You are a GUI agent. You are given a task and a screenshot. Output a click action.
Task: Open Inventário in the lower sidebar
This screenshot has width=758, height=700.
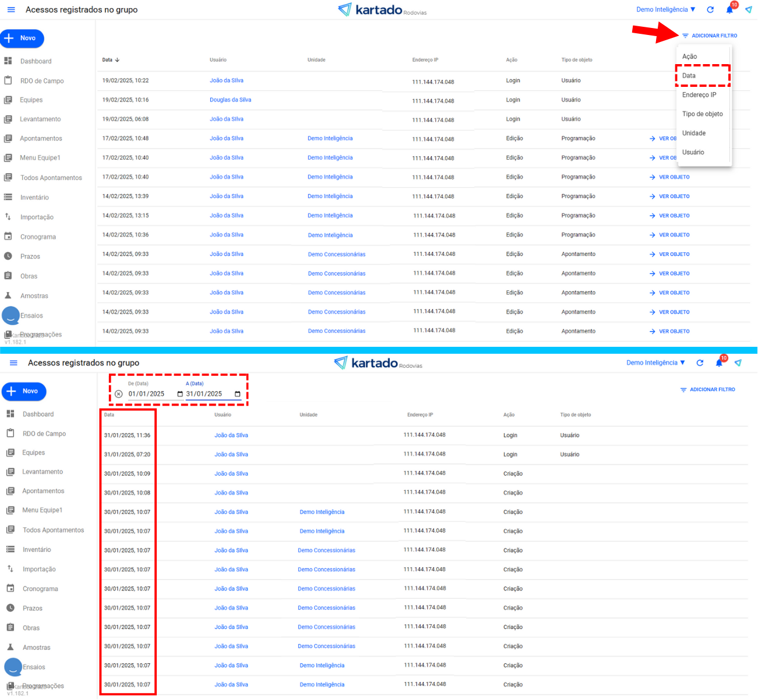pyautogui.click(x=37, y=550)
